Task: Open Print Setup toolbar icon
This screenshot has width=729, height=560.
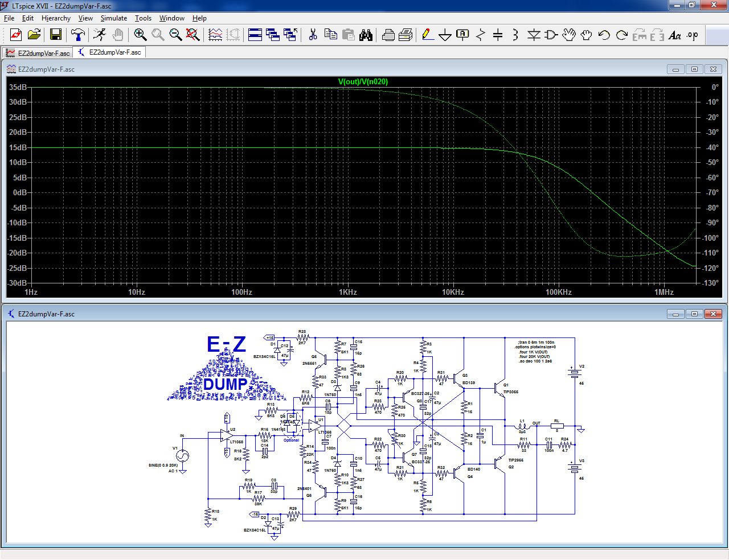Action: click(388, 35)
